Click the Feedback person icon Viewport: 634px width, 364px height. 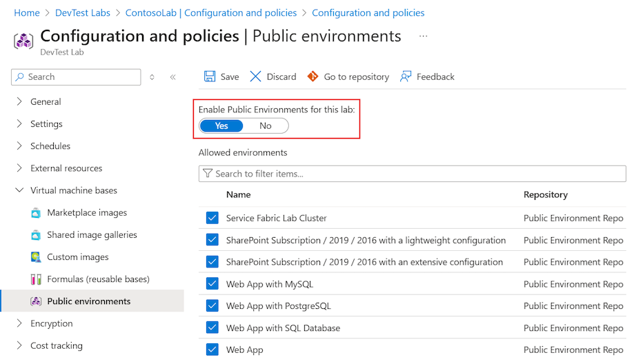coord(406,77)
